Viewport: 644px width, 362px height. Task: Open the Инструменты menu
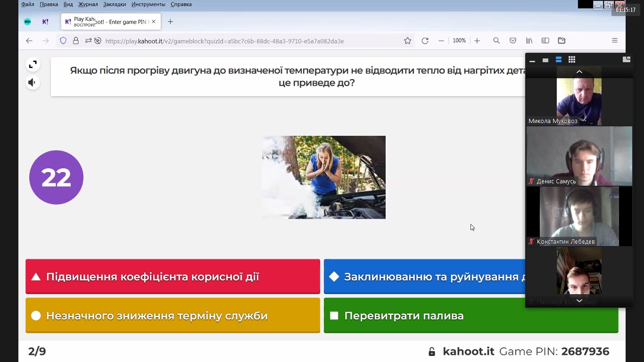tap(148, 4)
